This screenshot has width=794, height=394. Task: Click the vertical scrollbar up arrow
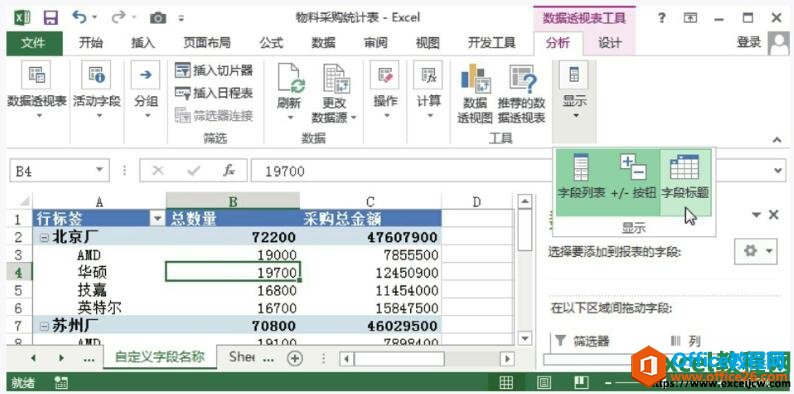525,202
